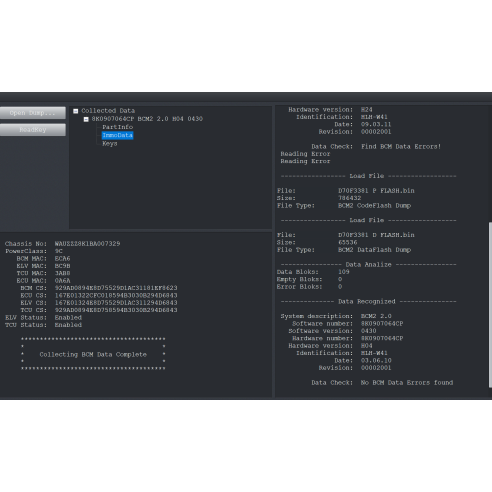Click the ELV MAC value BC9B

click(62, 266)
